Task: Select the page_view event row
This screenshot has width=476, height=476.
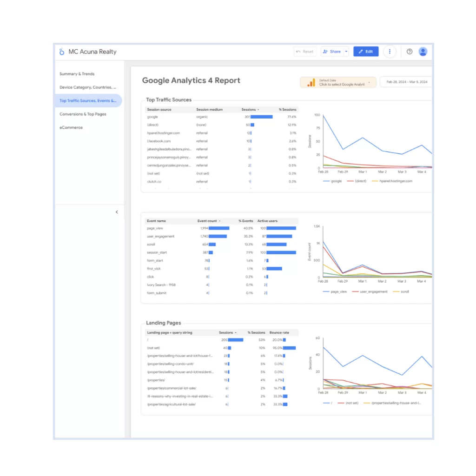Action: pos(222,228)
